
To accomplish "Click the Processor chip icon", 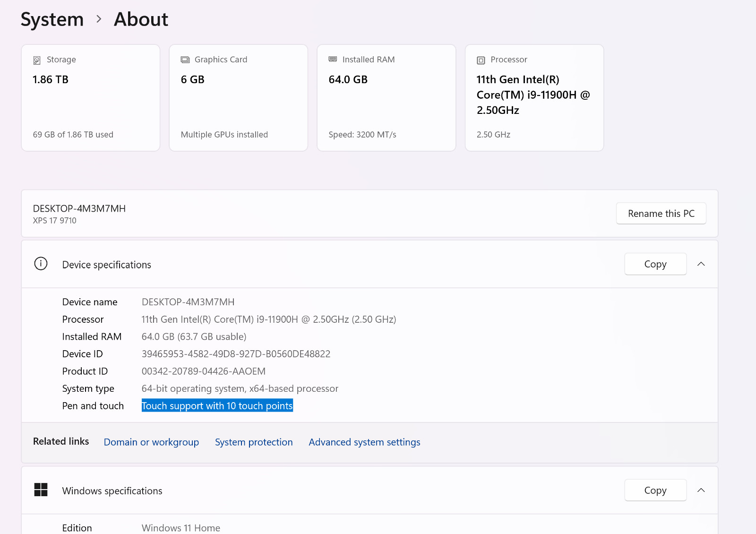I will [x=481, y=60].
